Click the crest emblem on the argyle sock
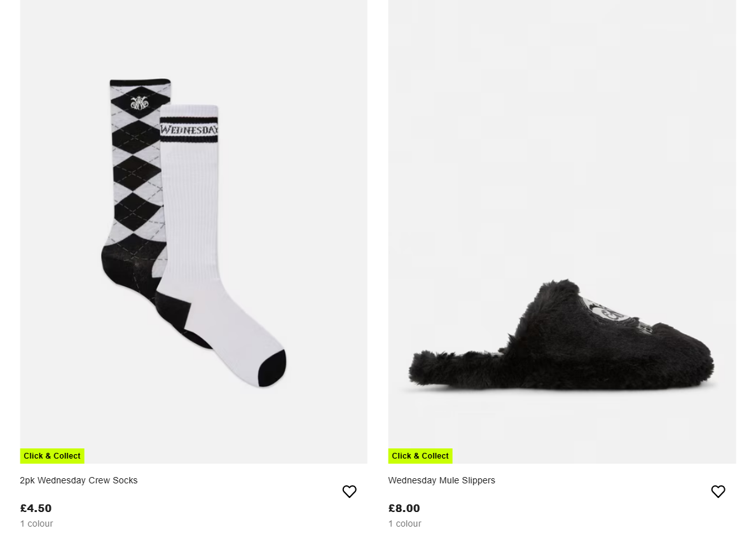The height and width of the screenshot is (540, 756). click(139, 102)
